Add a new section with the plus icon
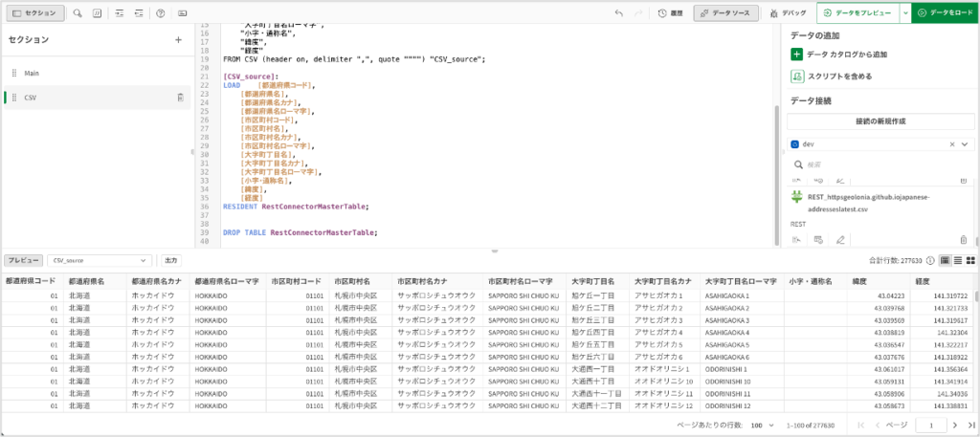The width and height of the screenshot is (980, 437). coord(178,40)
